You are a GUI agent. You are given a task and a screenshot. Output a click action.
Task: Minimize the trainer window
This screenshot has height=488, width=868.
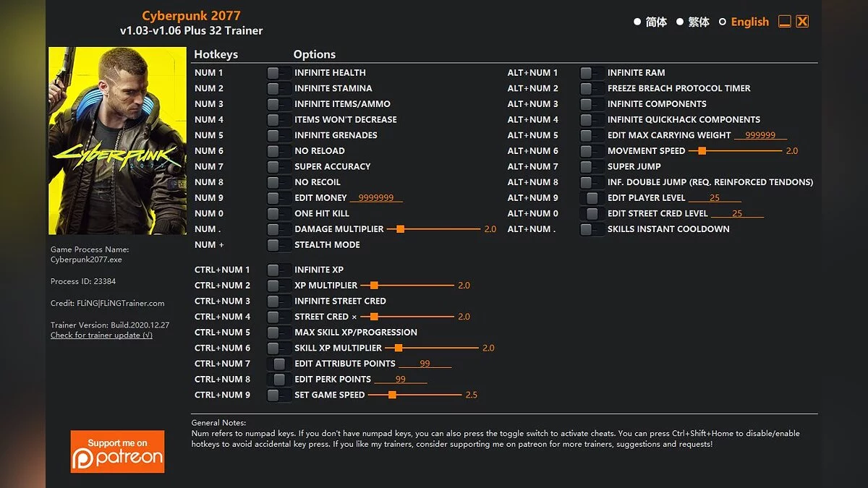point(785,22)
